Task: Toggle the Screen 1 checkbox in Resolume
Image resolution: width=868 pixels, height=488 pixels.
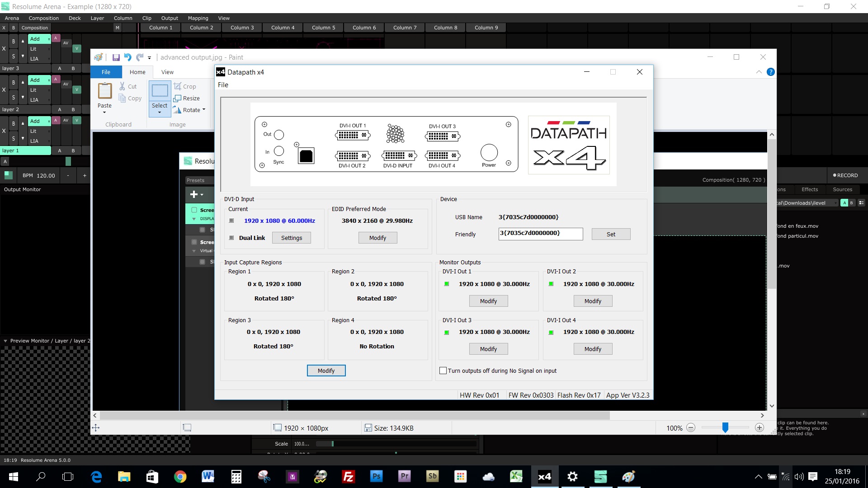Action: click(194, 210)
